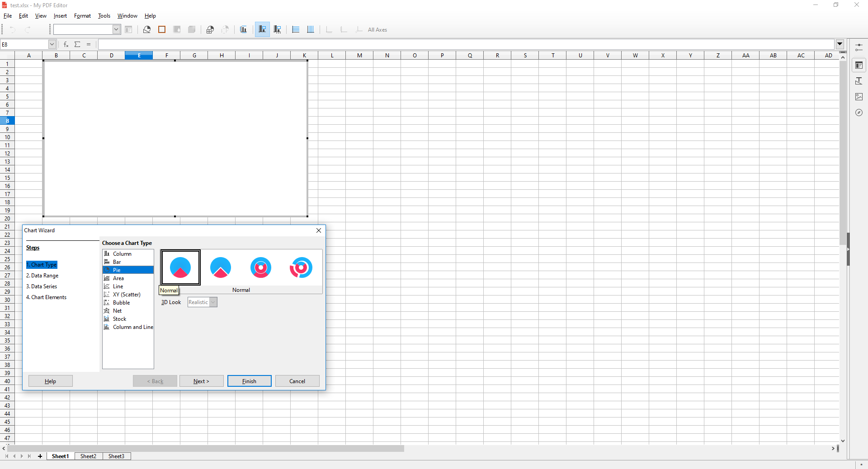The image size is (868, 469).
Task: Toggle Horizontal Grids in the toolbar
Action: click(296, 30)
